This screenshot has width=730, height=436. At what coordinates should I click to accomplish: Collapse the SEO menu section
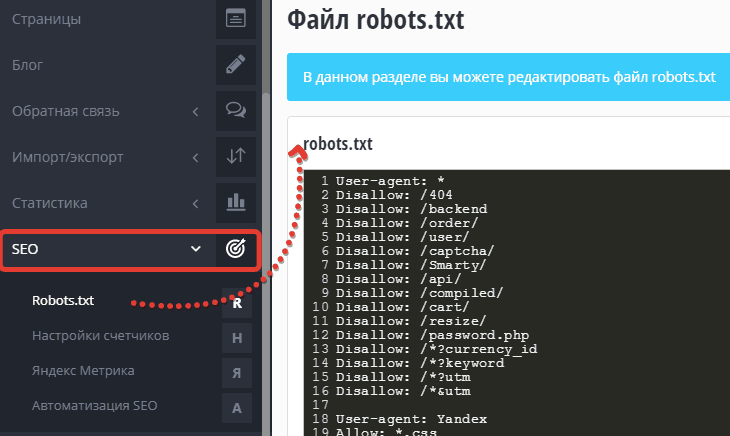[195, 249]
